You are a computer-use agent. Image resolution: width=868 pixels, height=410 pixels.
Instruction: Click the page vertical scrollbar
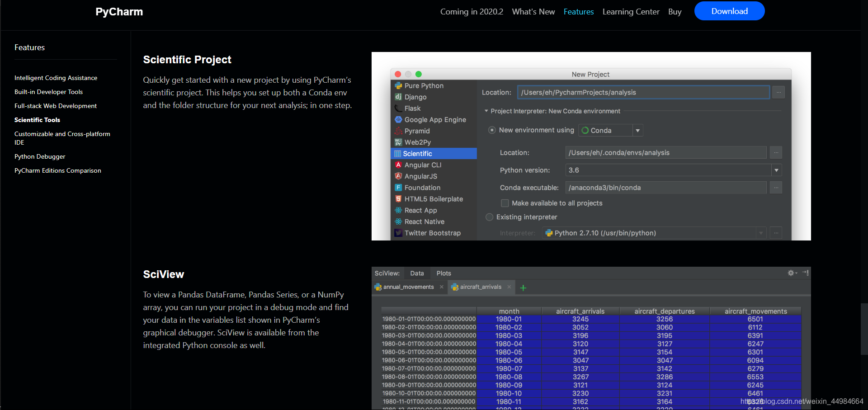point(864,329)
